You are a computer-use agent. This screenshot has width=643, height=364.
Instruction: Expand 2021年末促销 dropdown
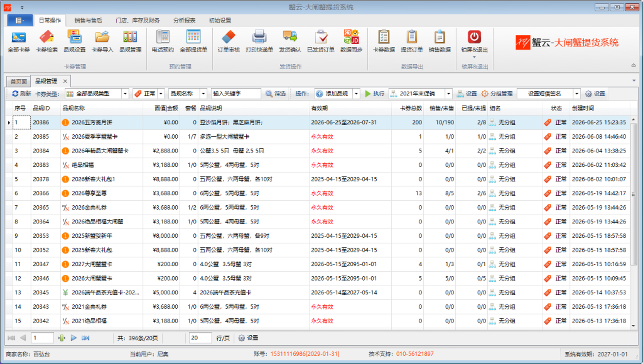point(448,94)
